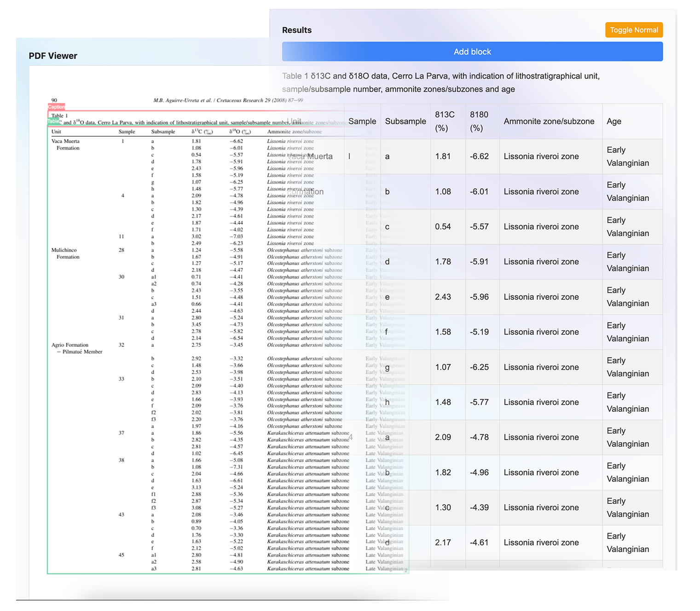Click the Add block button

[472, 52]
